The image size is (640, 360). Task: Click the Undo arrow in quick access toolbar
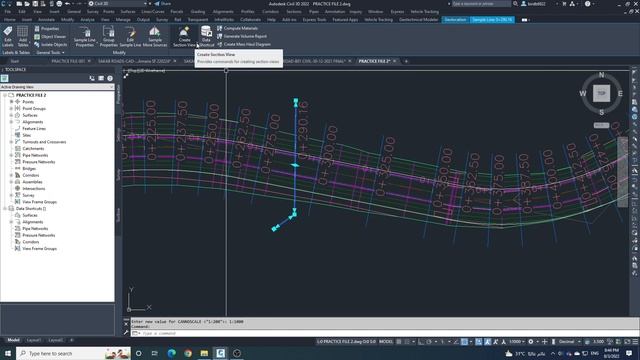point(67,4)
